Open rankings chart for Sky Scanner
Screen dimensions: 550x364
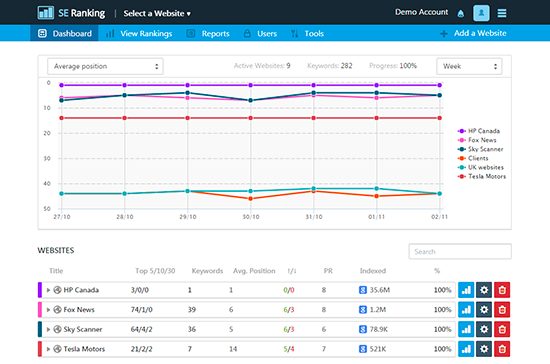[x=466, y=329]
